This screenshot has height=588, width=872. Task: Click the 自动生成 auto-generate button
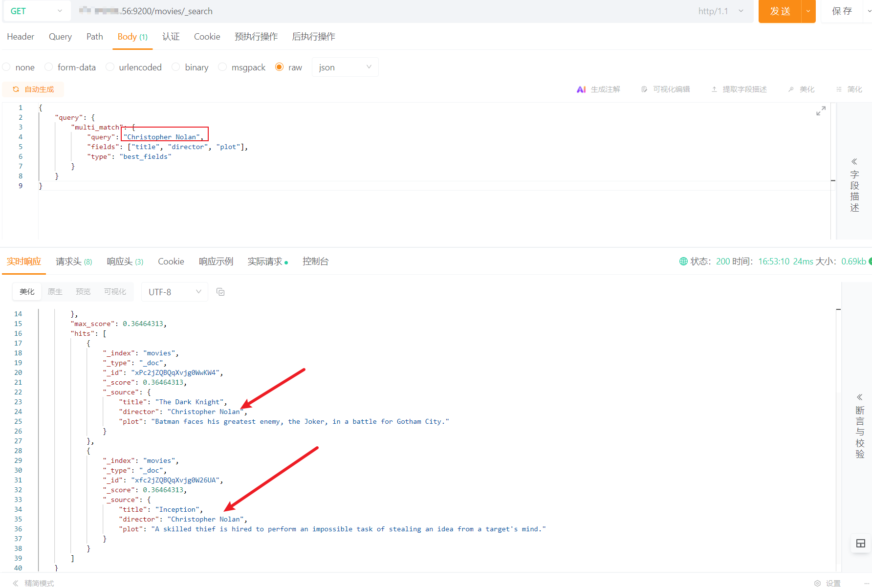point(33,89)
